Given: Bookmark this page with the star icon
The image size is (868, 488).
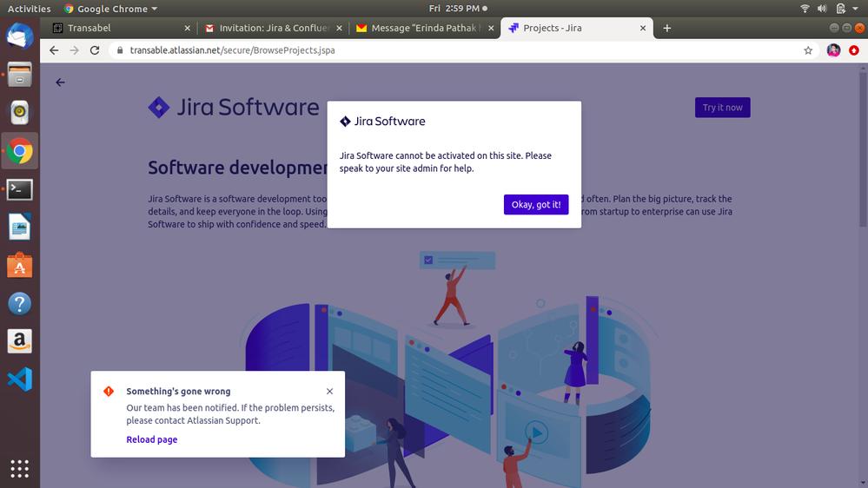Looking at the screenshot, I should [808, 50].
